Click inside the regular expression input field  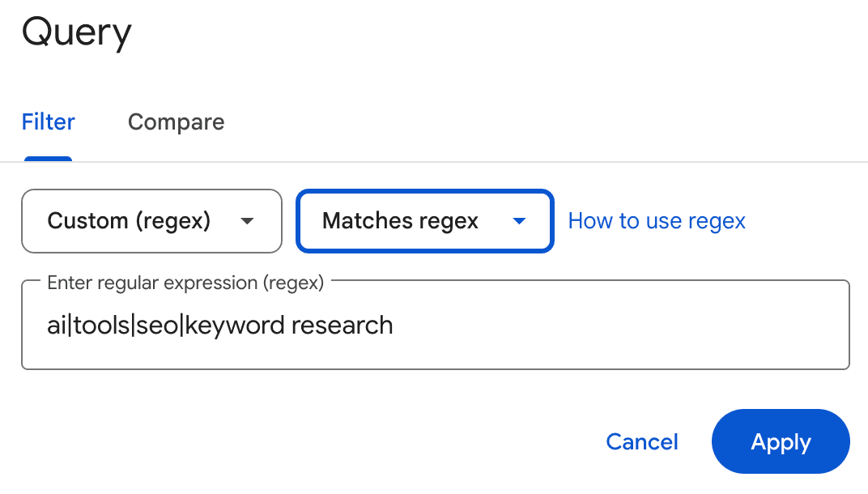(435, 325)
